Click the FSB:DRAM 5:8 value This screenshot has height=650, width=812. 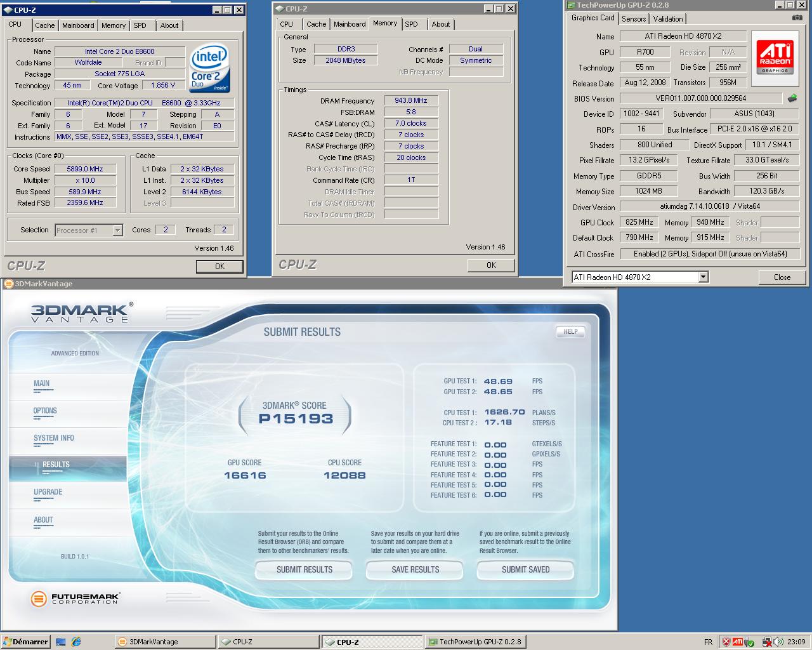(411, 112)
